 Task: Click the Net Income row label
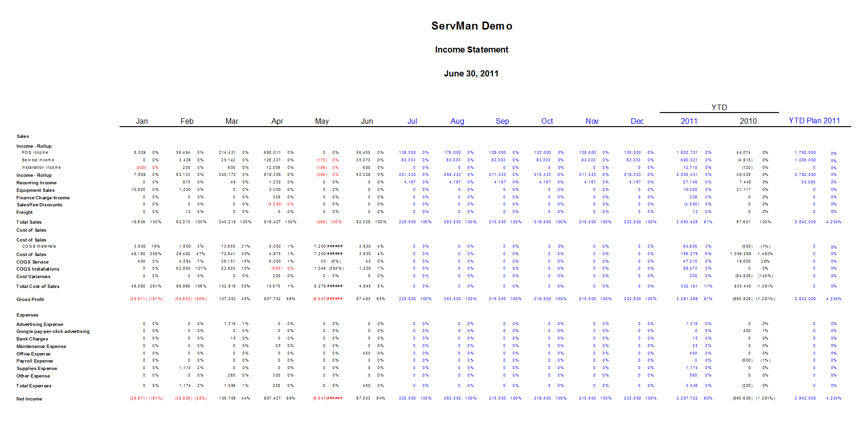click(x=29, y=399)
